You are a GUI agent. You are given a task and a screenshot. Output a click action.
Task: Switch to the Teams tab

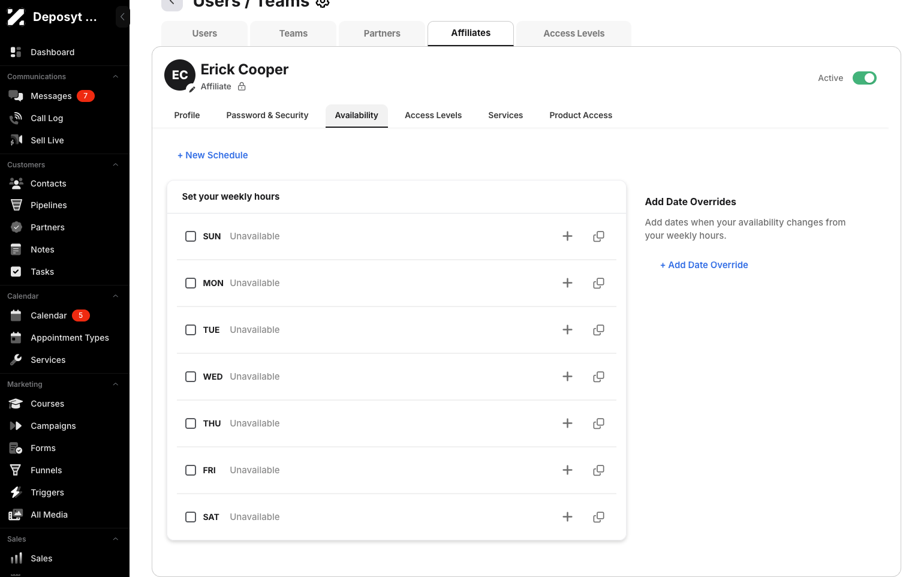point(293,34)
